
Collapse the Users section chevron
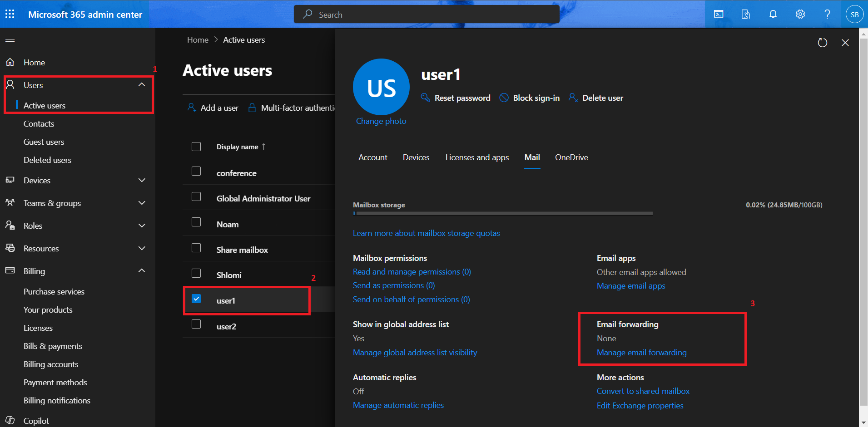(x=142, y=85)
